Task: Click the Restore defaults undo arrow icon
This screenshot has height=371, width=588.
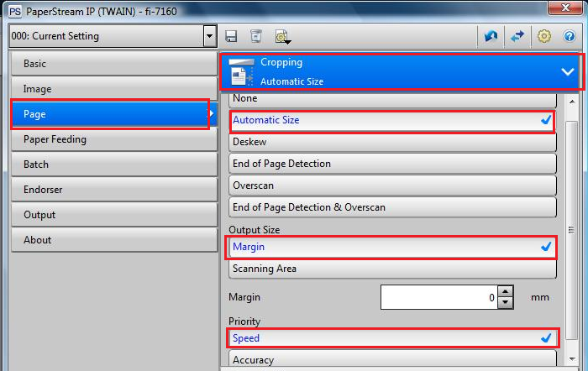Action: pos(491,36)
